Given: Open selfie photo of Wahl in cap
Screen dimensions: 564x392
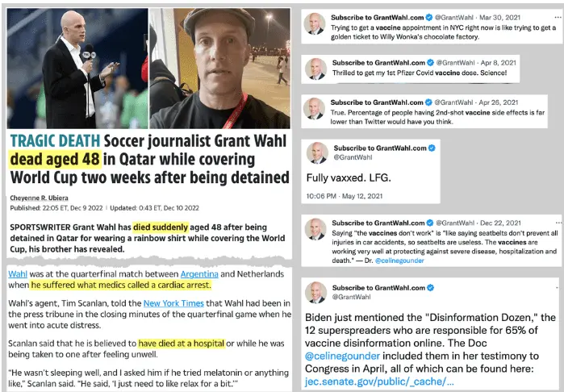Looking at the screenshot, I should [x=219, y=69].
